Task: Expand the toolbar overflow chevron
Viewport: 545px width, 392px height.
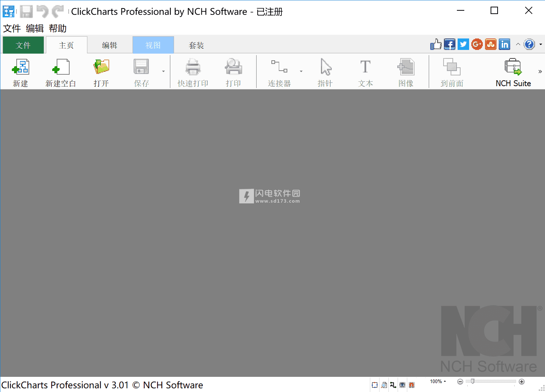Action: pyautogui.click(x=540, y=71)
